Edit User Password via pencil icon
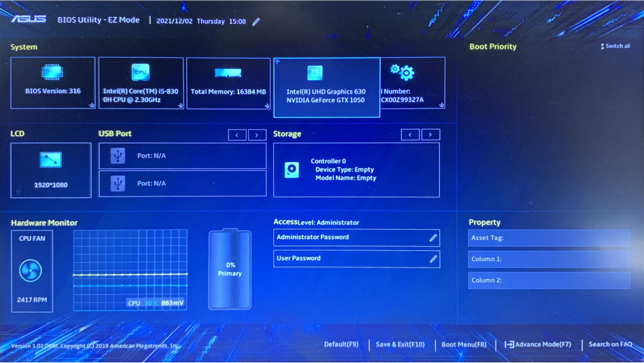644x363 pixels. tap(433, 259)
